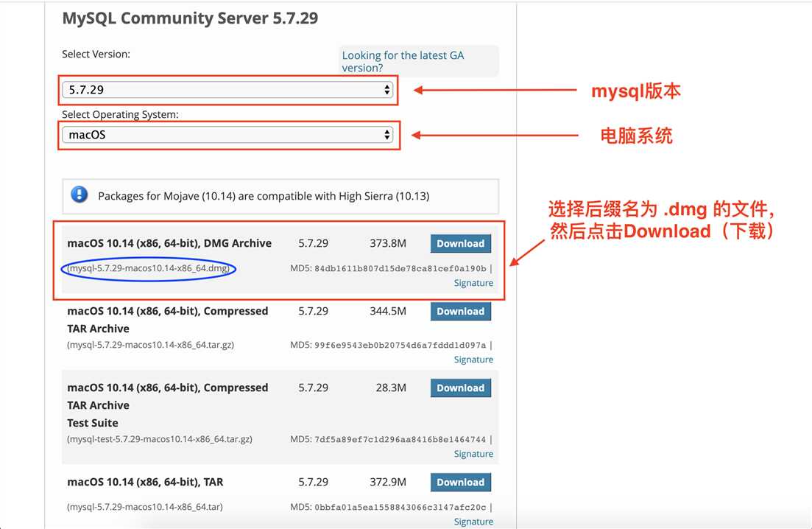
Task: Click the 'Select Operating System:' label
Action: (x=120, y=114)
